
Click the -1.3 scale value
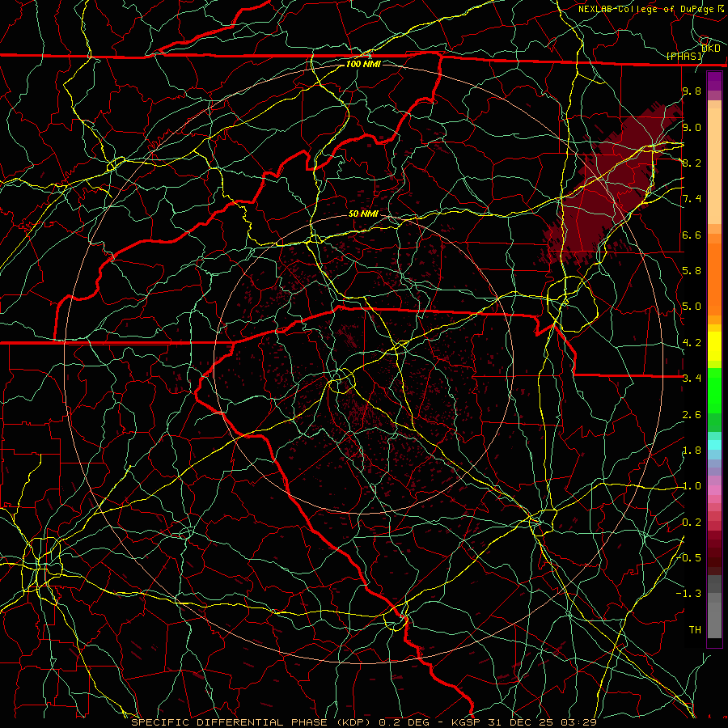[689, 594]
